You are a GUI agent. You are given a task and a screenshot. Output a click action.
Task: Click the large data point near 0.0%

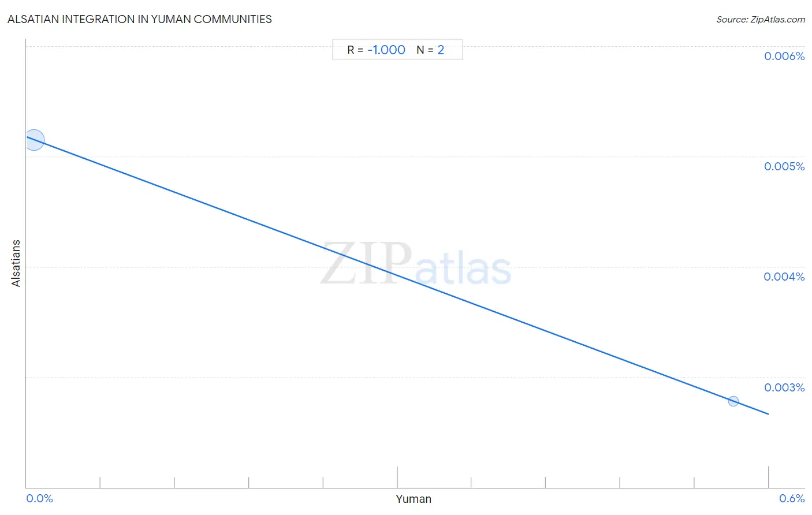(x=34, y=140)
